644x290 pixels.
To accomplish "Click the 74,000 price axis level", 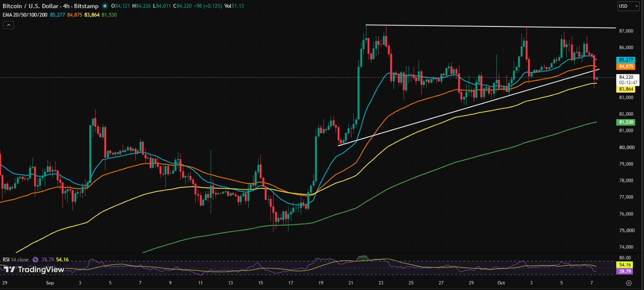I will pyautogui.click(x=626, y=247).
